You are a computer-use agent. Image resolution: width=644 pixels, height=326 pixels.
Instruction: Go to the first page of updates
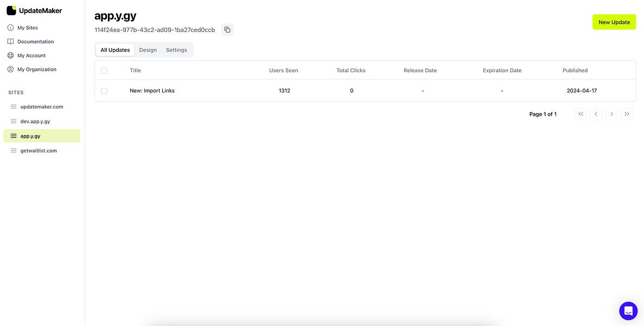581,114
